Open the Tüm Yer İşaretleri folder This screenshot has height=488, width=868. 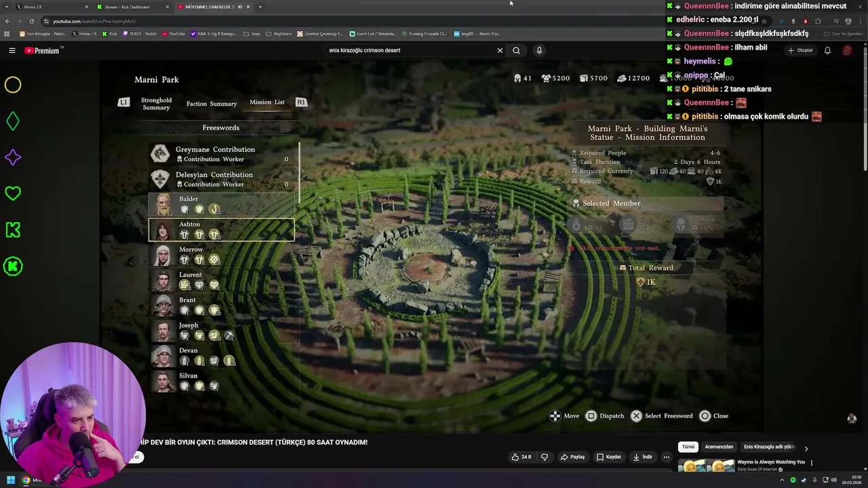[x=844, y=33]
